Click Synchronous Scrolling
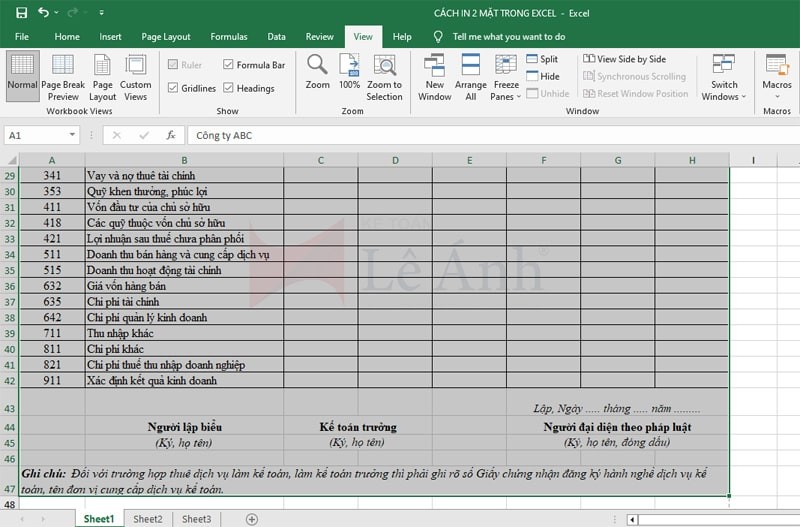The height and width of the screenshot is (527, 800). pyautogui.click(x=634, y=77)
